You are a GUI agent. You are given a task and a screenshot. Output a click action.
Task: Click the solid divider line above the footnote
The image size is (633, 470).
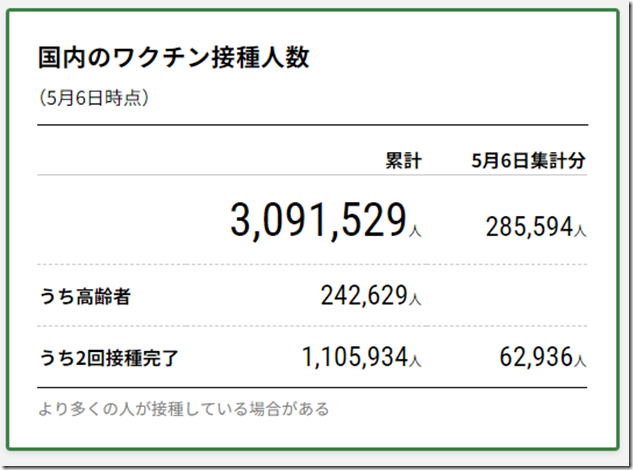coord(313,387)
